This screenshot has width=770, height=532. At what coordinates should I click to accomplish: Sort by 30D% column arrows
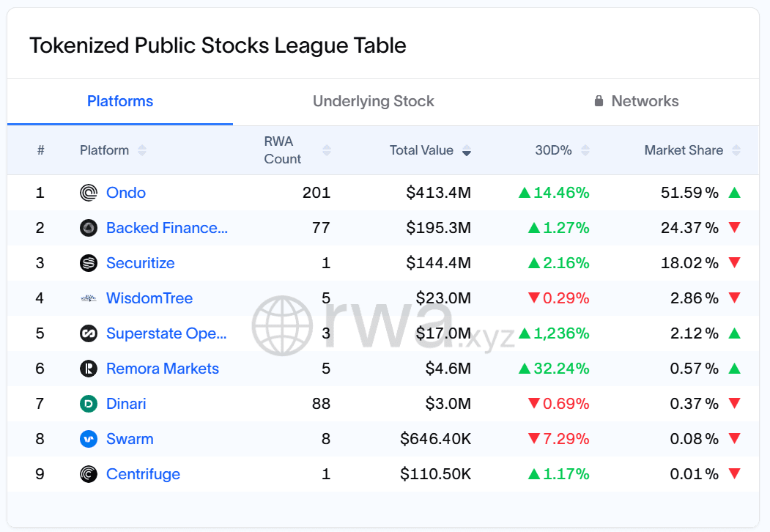coord(585,150)
